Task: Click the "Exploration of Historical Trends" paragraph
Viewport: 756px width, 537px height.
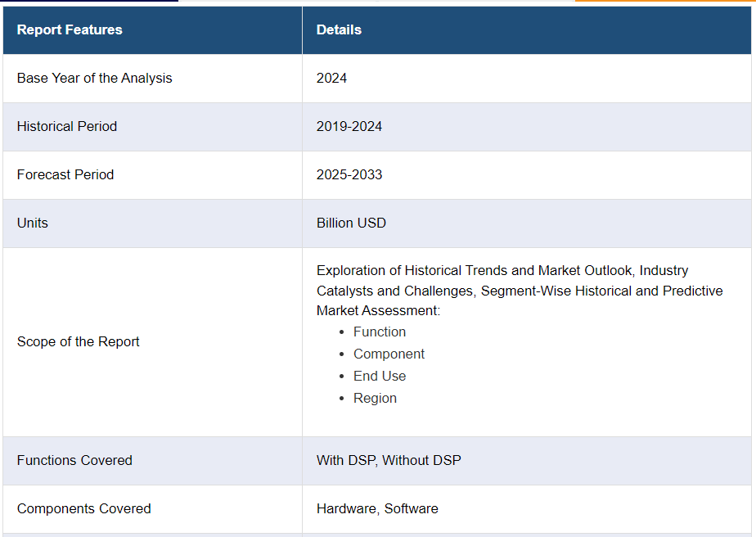Action: (520, 291)
